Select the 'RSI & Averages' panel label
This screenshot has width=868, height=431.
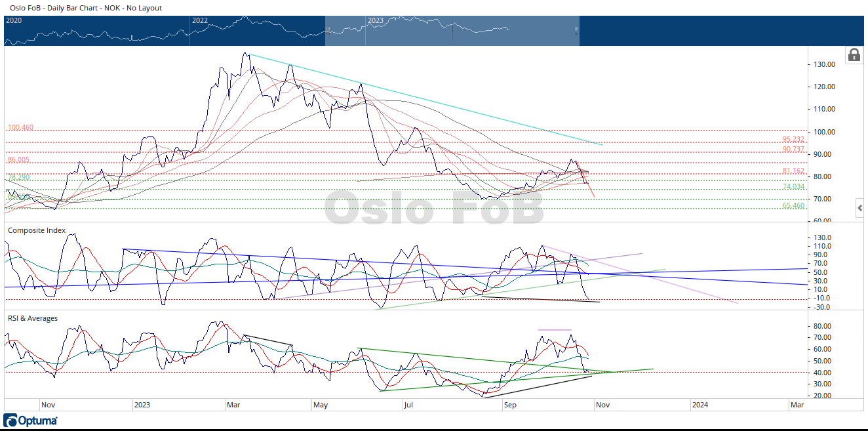coord(32,318)
